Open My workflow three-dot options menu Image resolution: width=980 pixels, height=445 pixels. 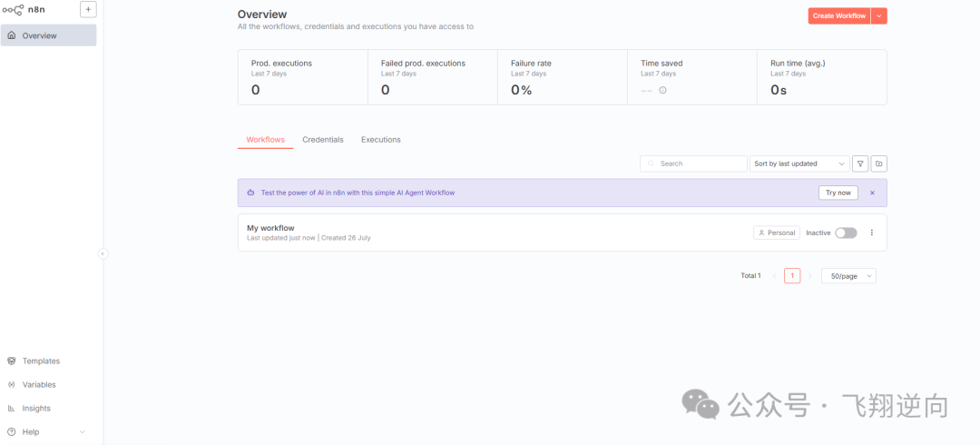click(x=872, y=232)
